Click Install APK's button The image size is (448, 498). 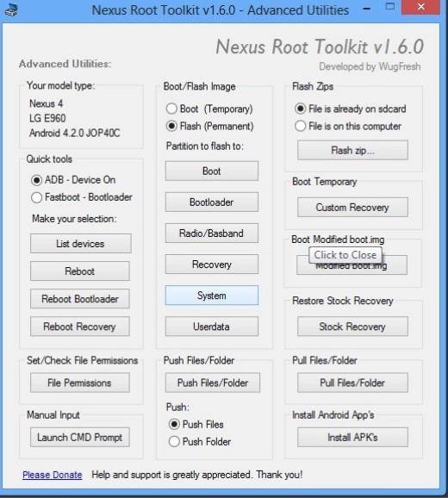tap(352, 438)
